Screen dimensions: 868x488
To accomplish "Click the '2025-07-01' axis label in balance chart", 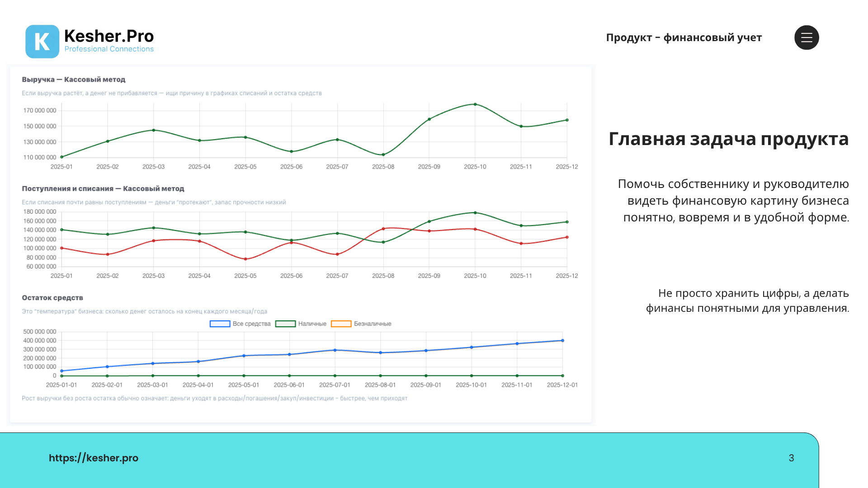I will 335,385.
